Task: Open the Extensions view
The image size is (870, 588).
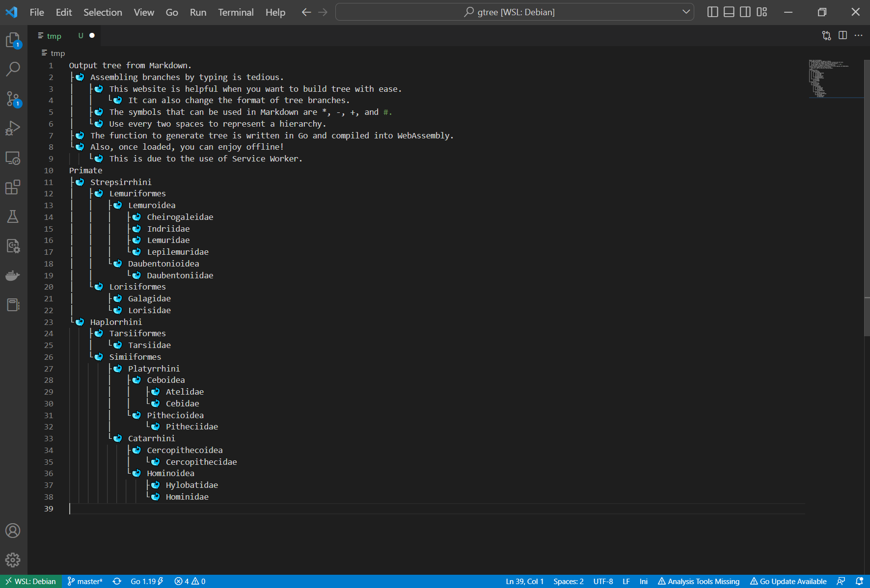Action: coord(13,187)
